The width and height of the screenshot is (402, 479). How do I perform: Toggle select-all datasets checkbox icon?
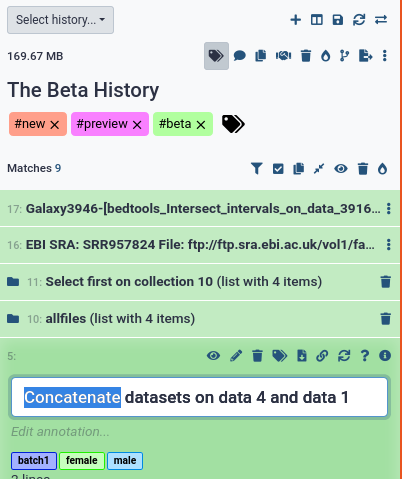click(x=278, y=169)
